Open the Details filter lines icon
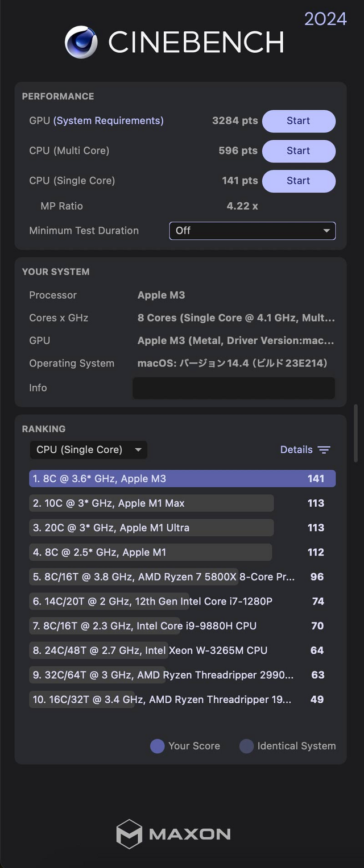 click(324, 450)
